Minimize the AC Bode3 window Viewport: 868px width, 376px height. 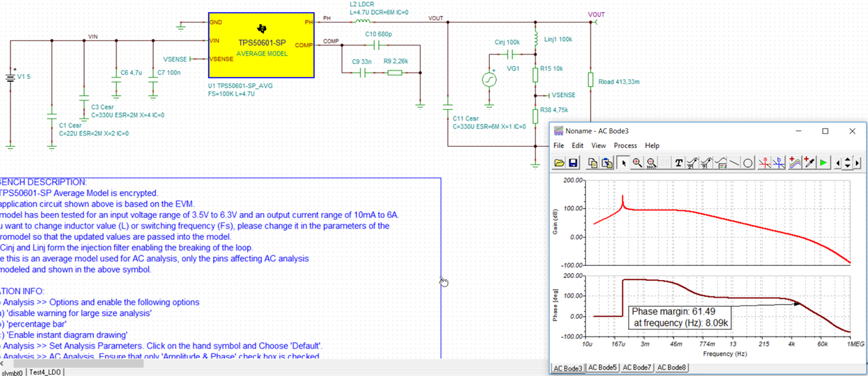coord(799,131)
